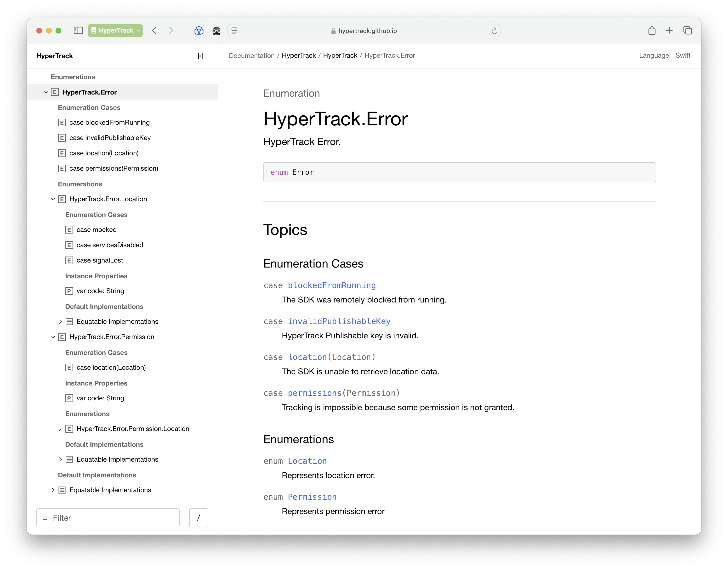Expand the last Equatable Implementations node
This screenshot has width=728, height=570.
pos(53,490)
